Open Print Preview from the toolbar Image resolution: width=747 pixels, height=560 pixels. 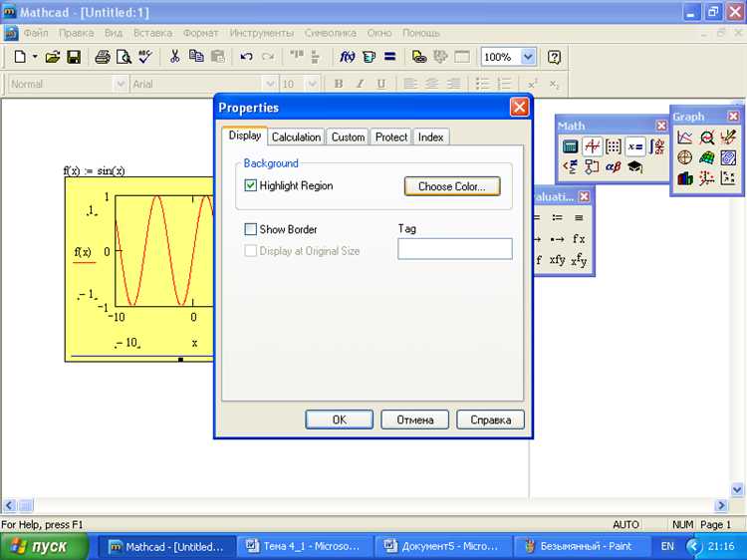pos(124,57)
